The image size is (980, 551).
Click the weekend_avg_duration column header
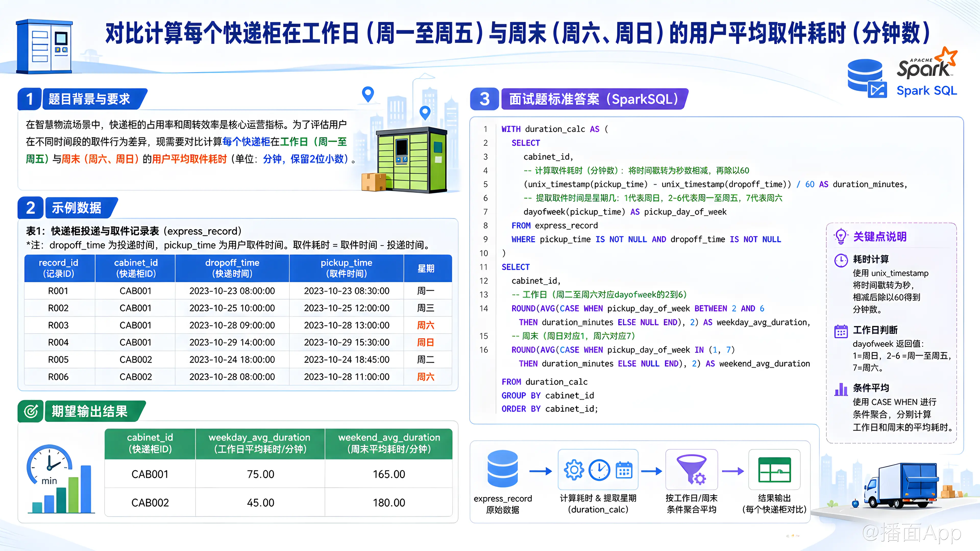(389, 443)
